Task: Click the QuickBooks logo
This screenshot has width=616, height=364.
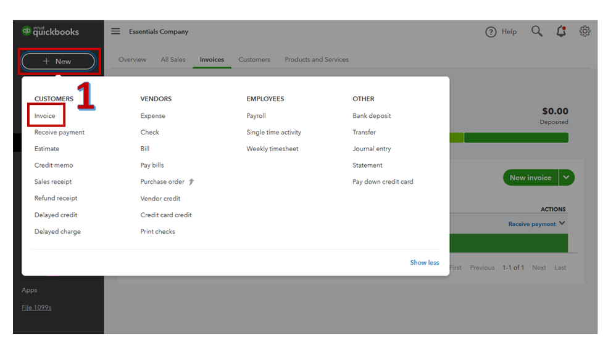Action: [50, 31]
